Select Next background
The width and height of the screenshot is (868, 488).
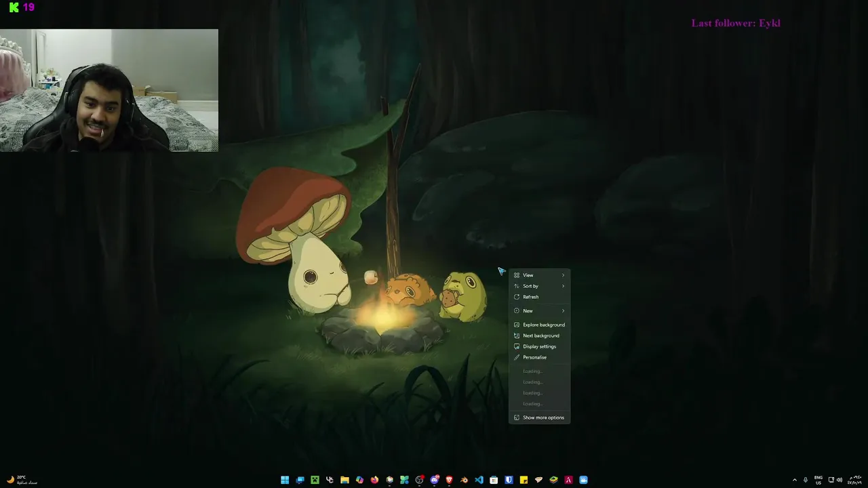click(x=539, y=335)
